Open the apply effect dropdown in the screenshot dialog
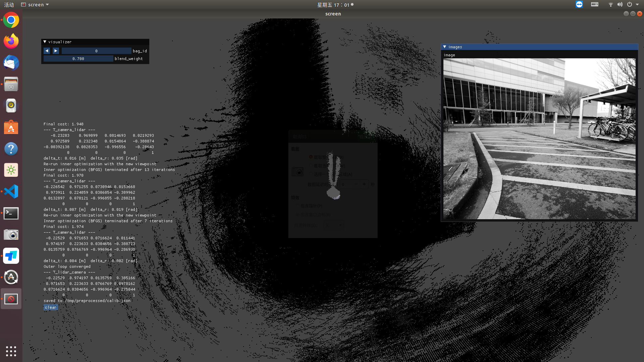644x362 pixels. pyautogui.click(x=334, y=225)
